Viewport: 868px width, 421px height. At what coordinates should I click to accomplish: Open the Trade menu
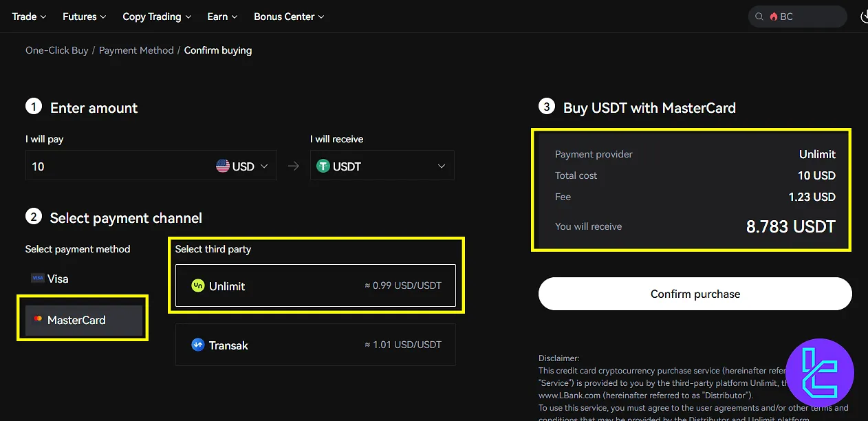[29, 17]
